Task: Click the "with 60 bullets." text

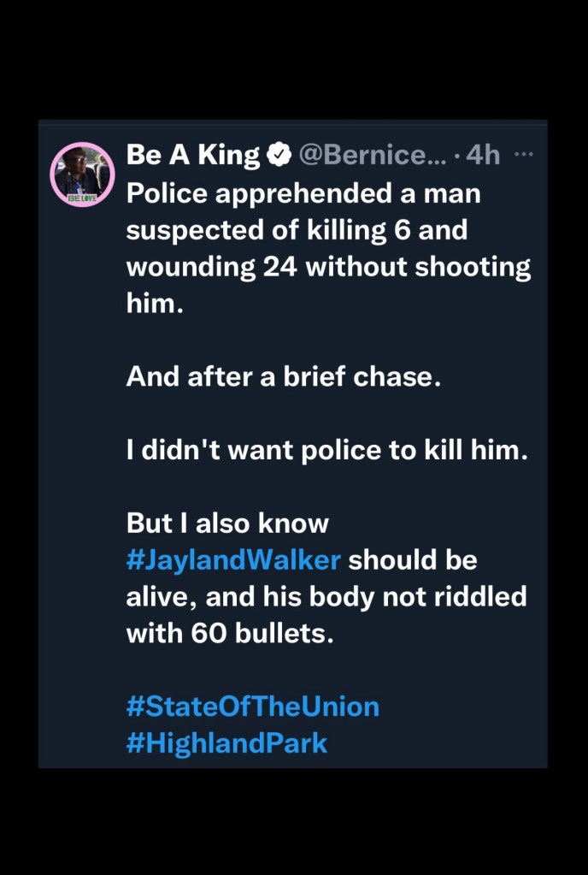Action: coord(229,633)
